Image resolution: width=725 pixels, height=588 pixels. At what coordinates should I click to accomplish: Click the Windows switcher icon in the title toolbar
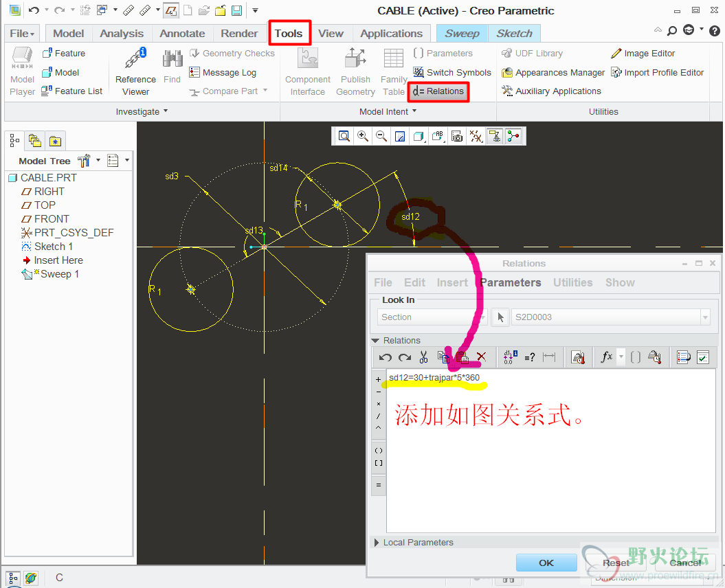102,10
